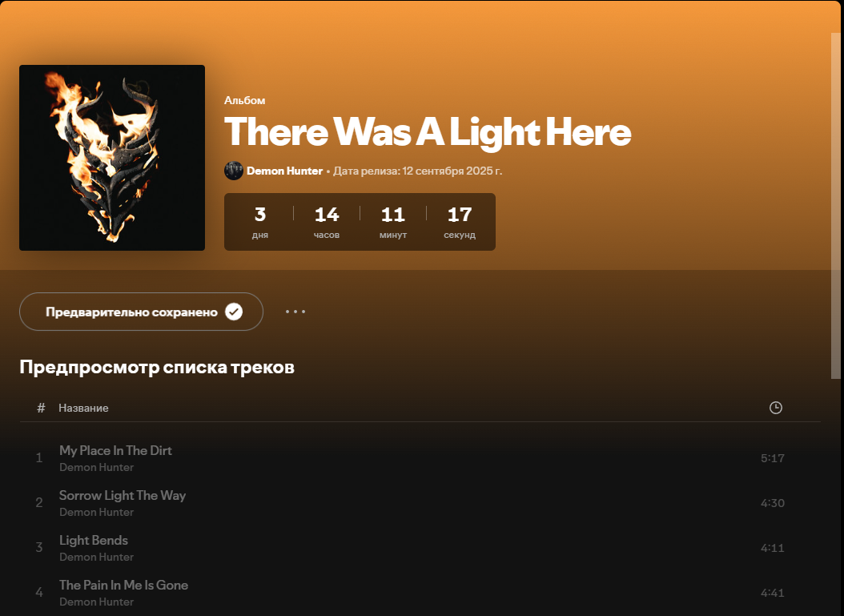Click the hash number column header
The width and height of the screenshot is (844, 616).
41,409
